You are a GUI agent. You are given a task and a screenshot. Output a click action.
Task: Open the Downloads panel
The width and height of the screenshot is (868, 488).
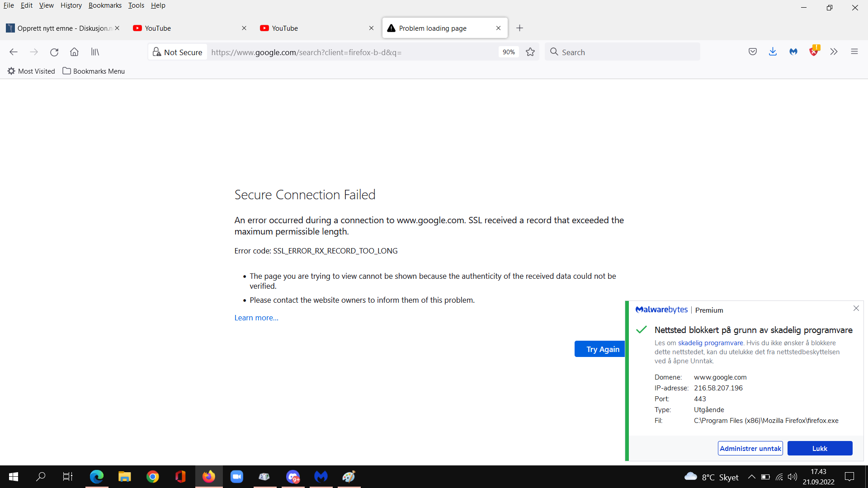tap(773, 52)
